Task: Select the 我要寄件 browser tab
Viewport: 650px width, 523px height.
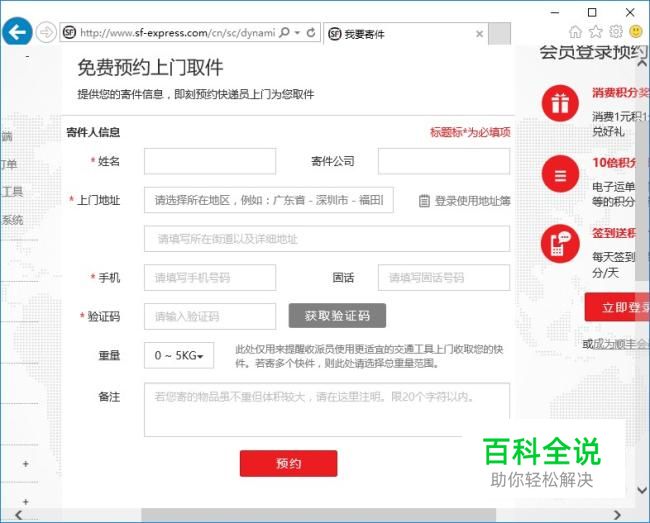Action: tap(406, 34)
